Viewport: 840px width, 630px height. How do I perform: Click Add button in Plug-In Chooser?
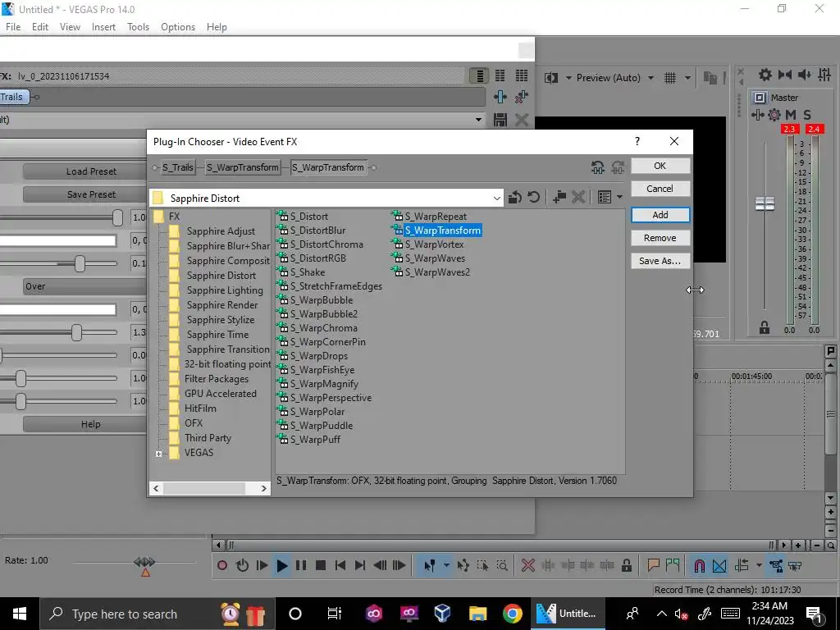click(660, 215)
